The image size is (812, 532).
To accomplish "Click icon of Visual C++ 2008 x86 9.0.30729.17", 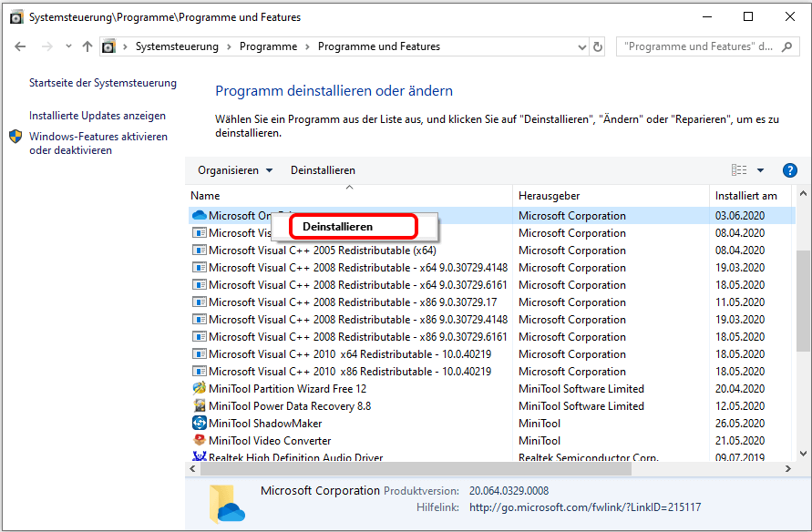I will click(199, 302).
